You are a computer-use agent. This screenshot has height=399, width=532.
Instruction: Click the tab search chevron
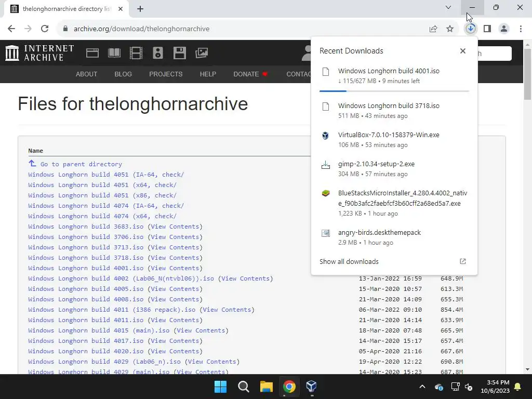tap(448, 7)
